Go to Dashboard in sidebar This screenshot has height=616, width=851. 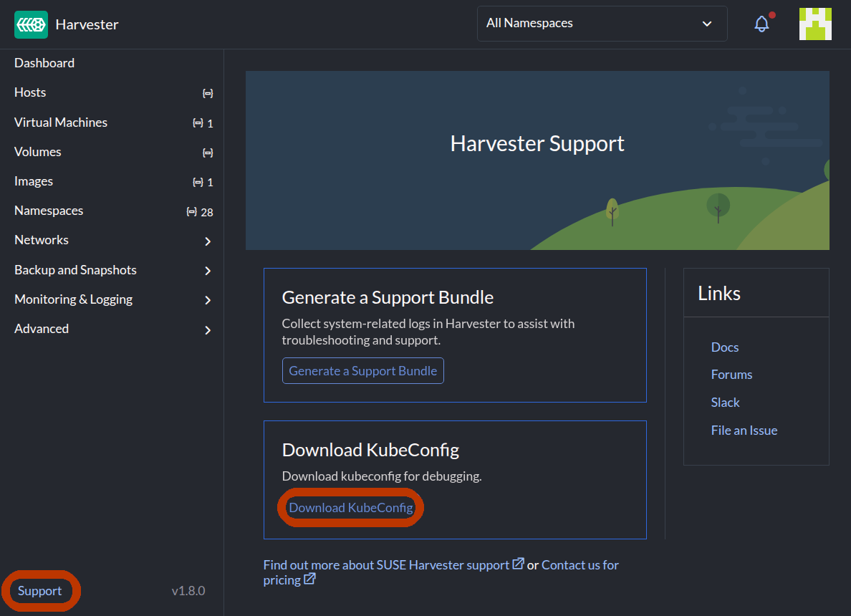(44, 63)
